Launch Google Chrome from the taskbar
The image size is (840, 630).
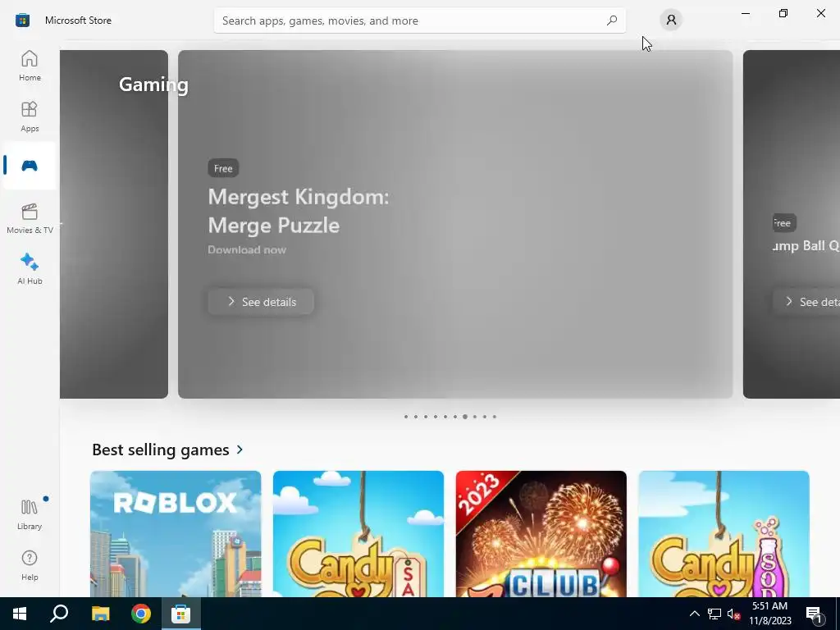click(141, 614)
